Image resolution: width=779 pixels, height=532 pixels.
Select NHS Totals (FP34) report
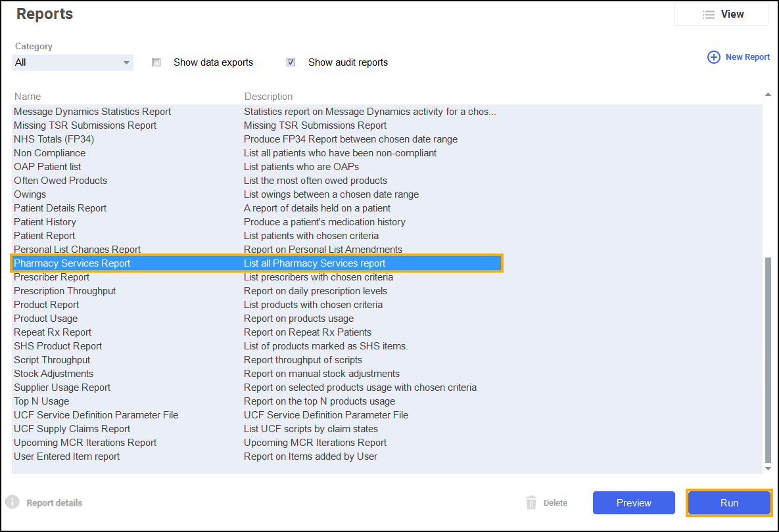click(59, 139)
